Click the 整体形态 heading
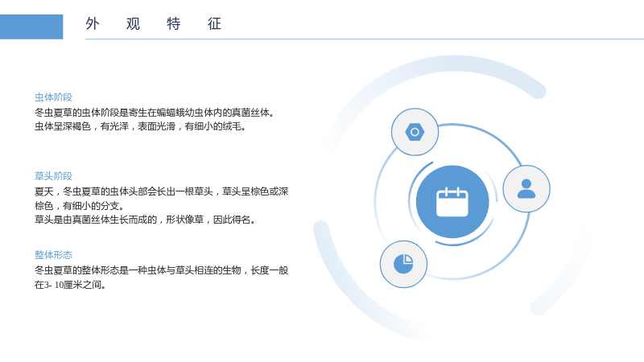 pos(53,255)
